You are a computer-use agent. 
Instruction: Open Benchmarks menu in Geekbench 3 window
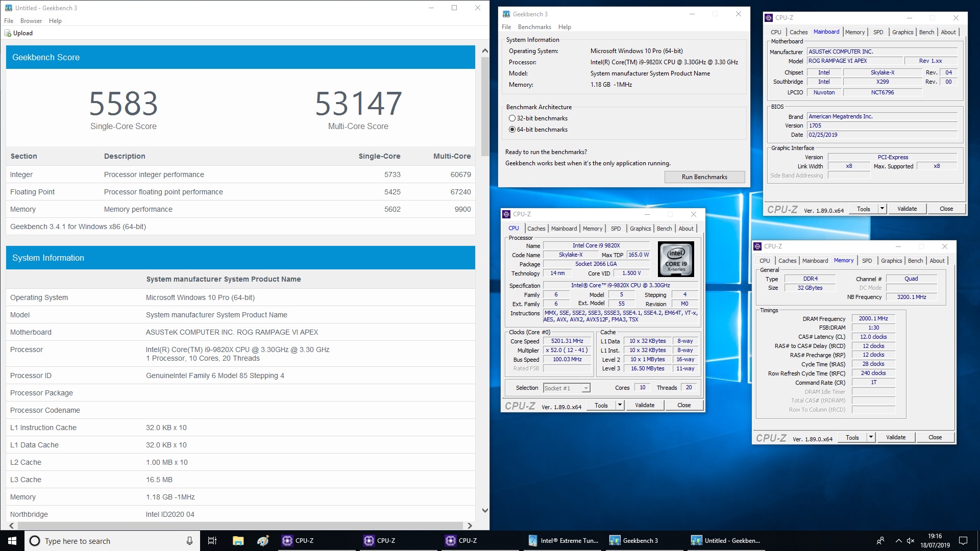[x=534, y=27]
